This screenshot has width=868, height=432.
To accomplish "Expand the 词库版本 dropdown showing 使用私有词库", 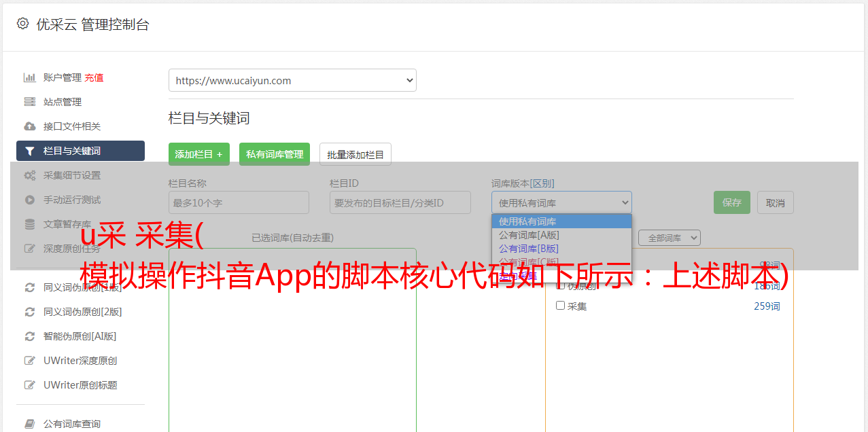I will point(561,202).
